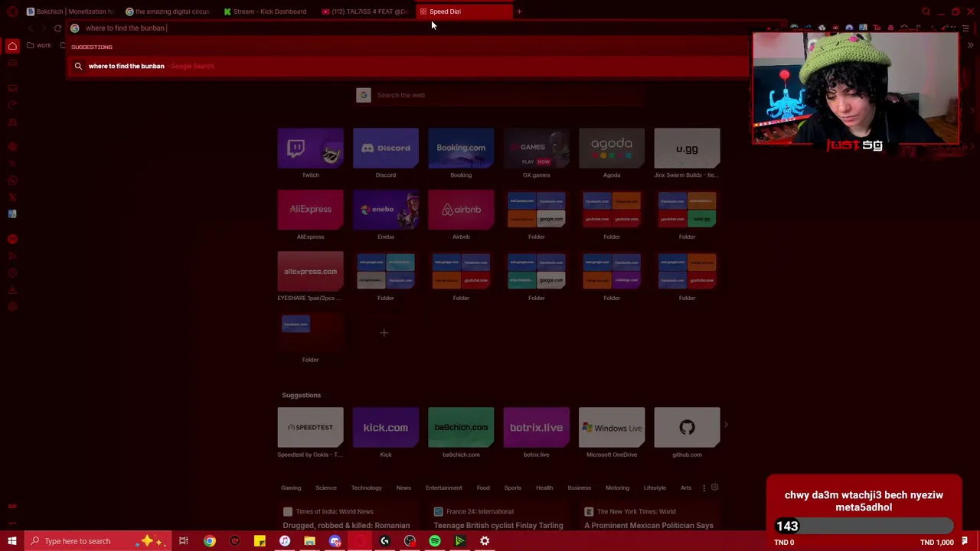Viewport: 980px width, 551px height.
Task: Open the Speedtest site in the sidebar suggestions label 'Suggestions'
Action: pyautogui.click(x=310, y=428)
